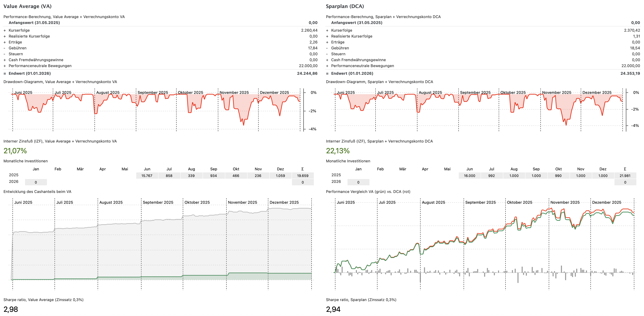Click the DCA Endwert value 24.353,19
The width and height of the screenshot is (644, 316).
(630, 74)
